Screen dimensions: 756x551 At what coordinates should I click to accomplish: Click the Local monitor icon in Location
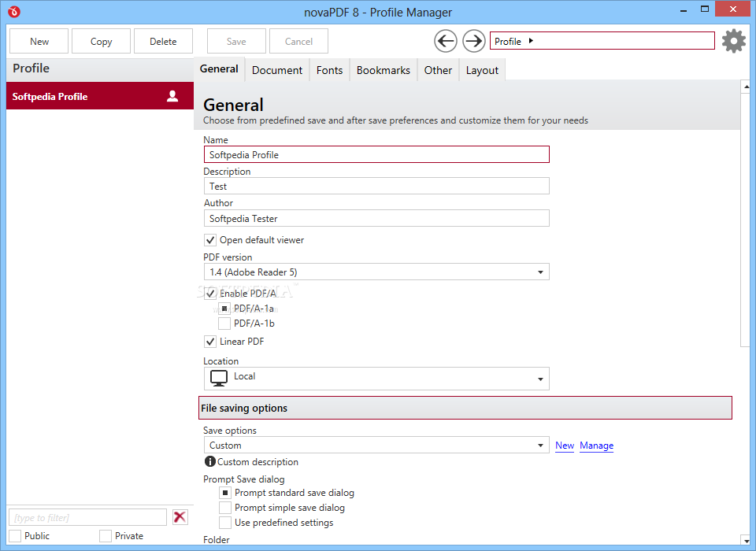click(219, 379)
